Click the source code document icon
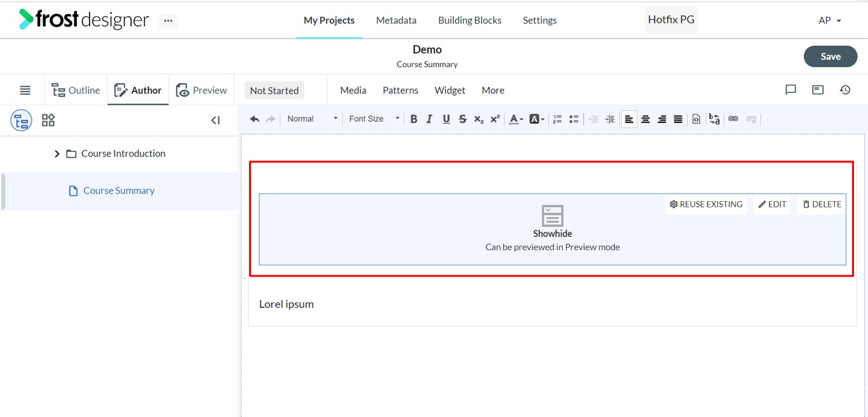 pyautogui.click(x=696, y=119)
